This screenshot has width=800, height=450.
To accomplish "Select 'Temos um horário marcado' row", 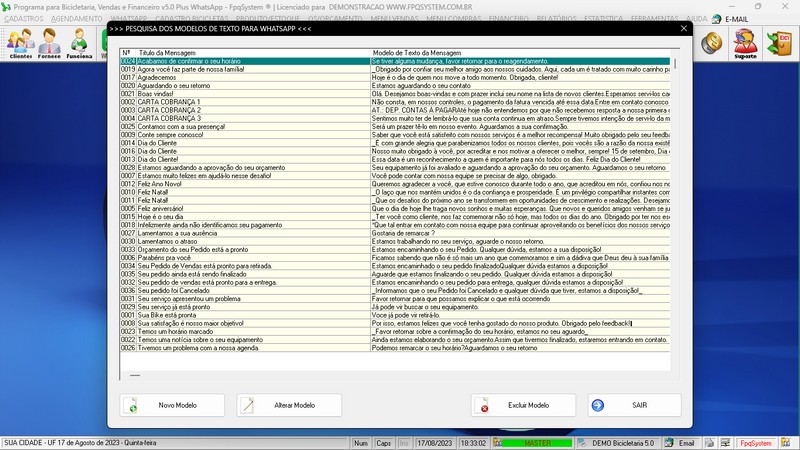I will click(395, 332).
